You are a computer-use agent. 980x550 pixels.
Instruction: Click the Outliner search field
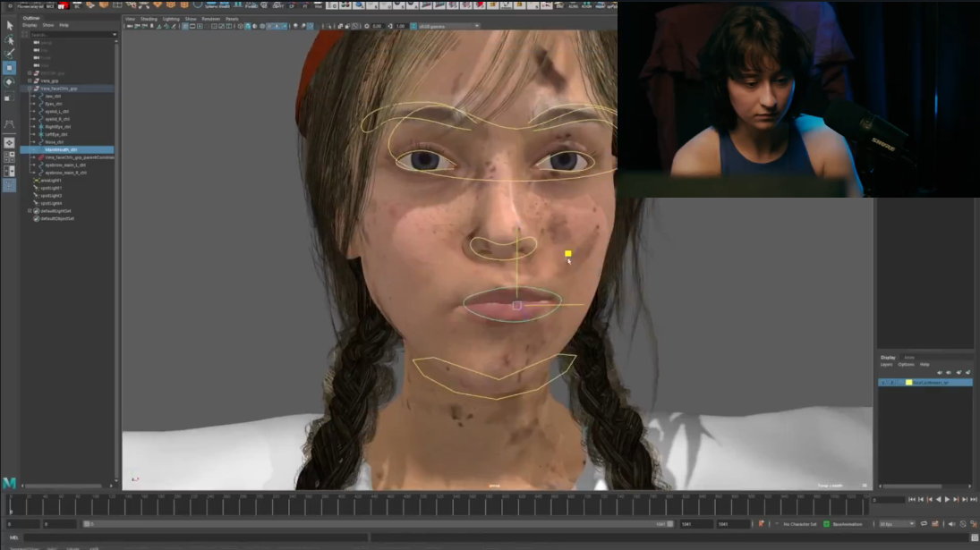70,35
